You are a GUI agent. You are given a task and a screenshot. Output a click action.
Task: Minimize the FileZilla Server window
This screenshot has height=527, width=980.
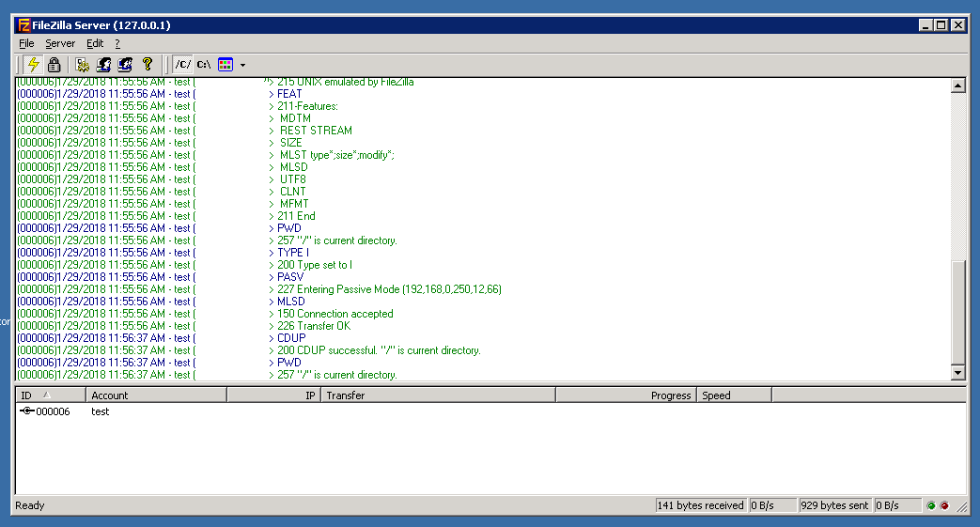pyautogui.click(x=926, y=25)
